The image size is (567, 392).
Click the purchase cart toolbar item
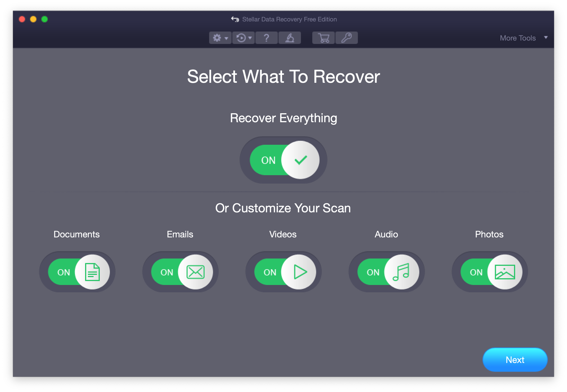[x=324, y=38]
